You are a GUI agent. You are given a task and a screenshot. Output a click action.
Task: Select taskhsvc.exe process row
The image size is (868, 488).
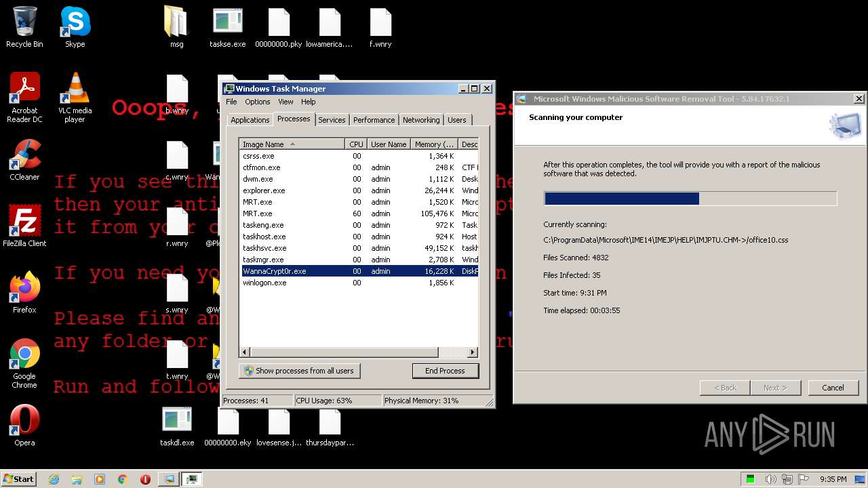click(359, 248)
